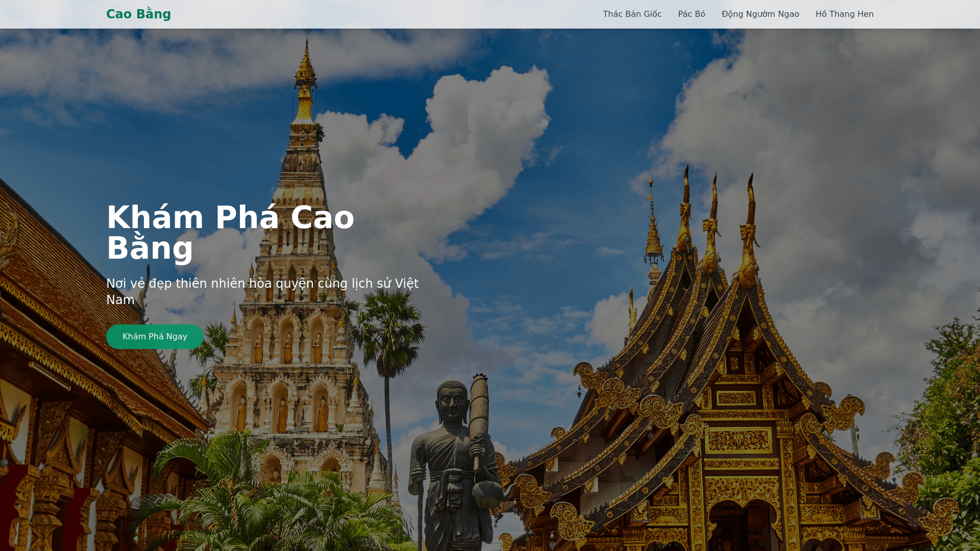Click the subtitle about thiên nhiên hòa quyện
980x551 pixels.
262,291
